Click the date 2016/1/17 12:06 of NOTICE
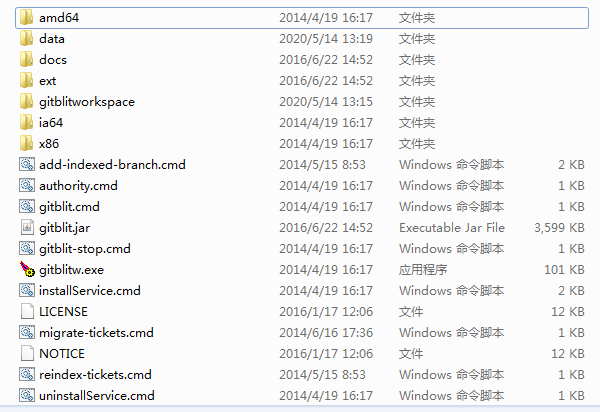Image resolution: width=600 pixels, height=412 pixels. 326,354
